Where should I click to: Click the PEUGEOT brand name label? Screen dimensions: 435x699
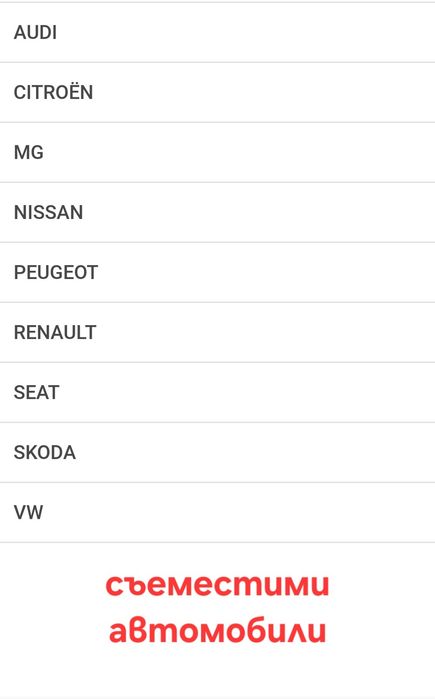point(56,272)
